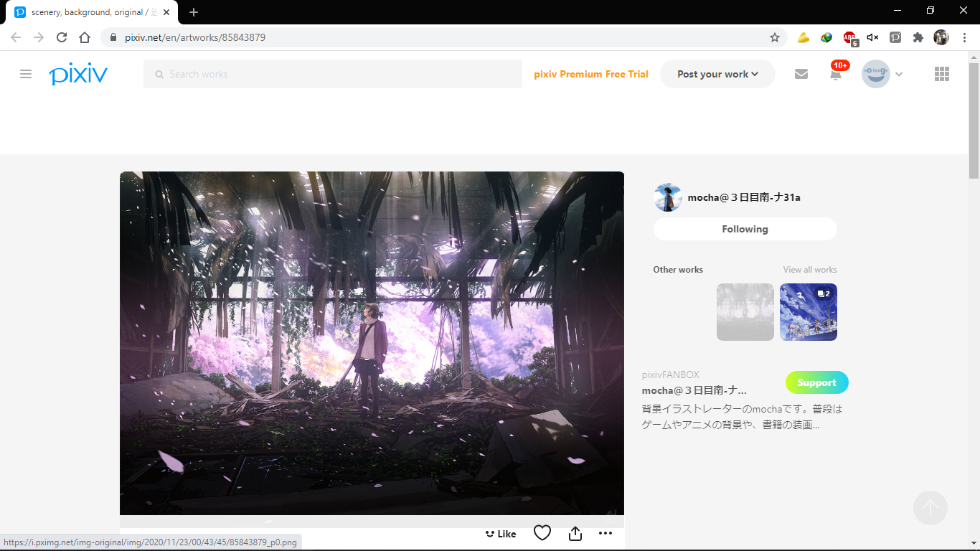Open the ellipsis more-options icon

point(606,533)
